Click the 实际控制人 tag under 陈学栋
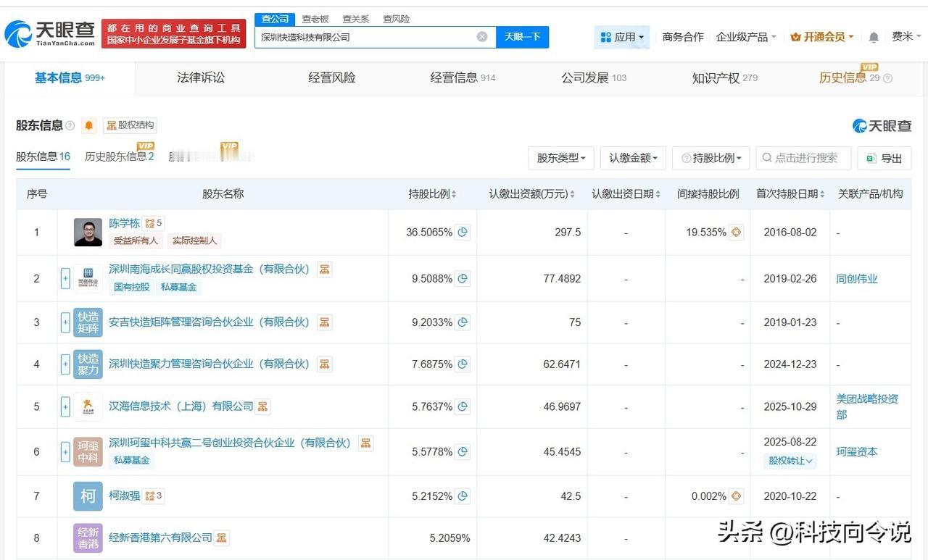 tap(195, 241)
